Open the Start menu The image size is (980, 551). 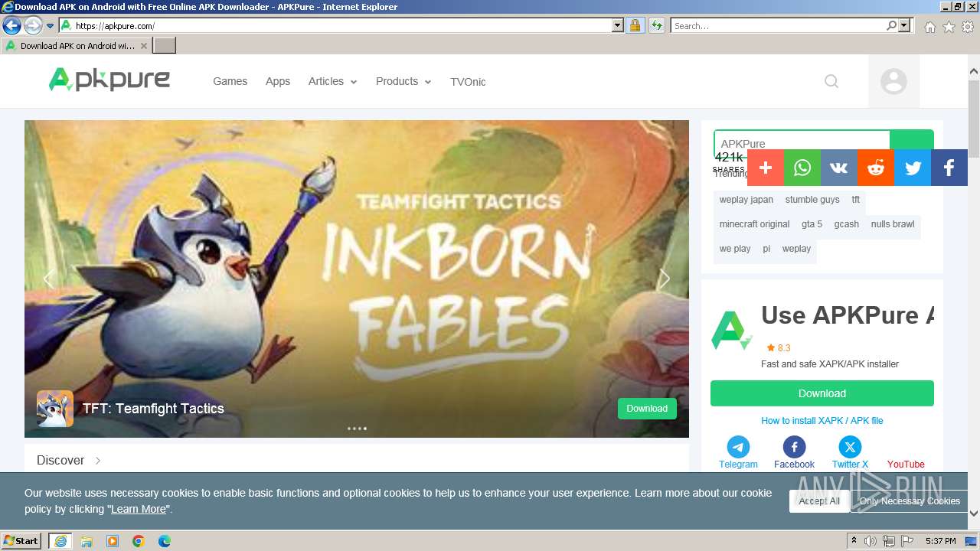click(x=21, y=541)
